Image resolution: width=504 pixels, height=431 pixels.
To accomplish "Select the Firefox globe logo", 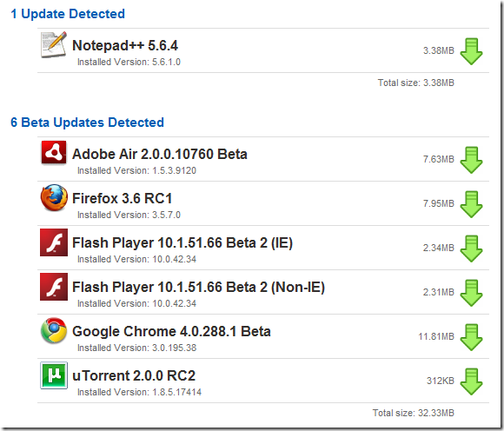I will [54, 197].
